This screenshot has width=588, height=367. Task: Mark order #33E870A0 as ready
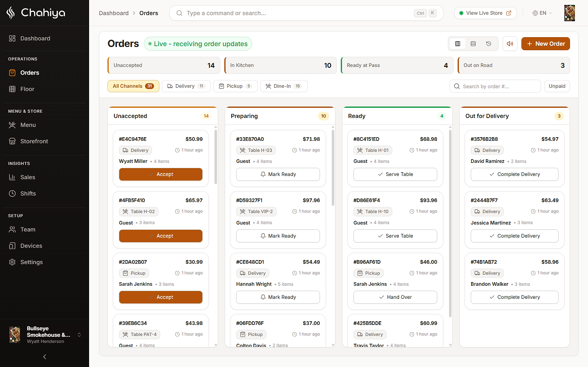(278, 174)
